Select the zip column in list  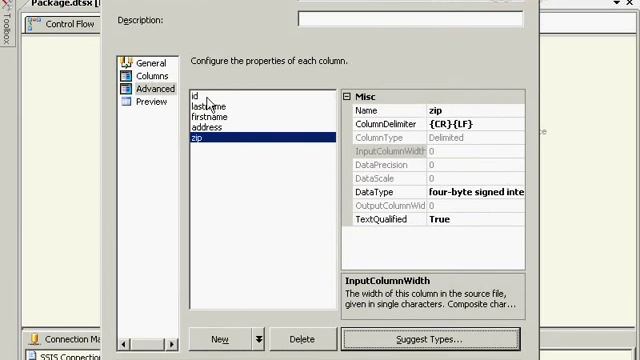263,138
